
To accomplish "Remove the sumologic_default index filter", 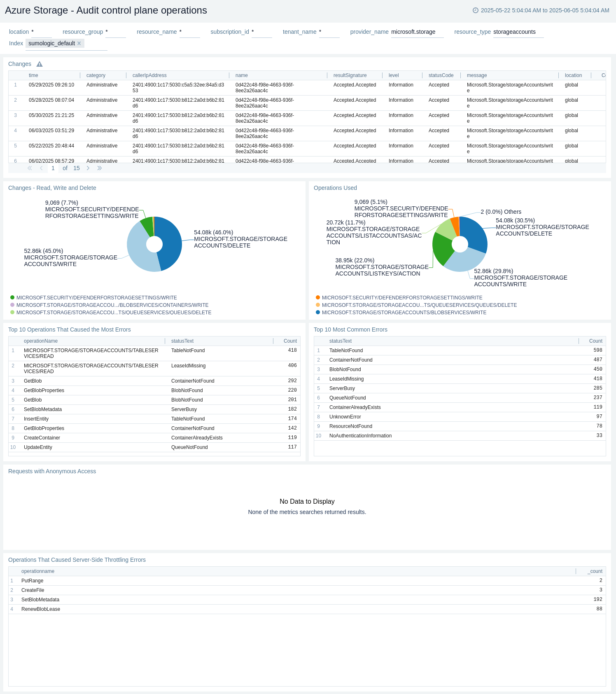I will [79, 43].
